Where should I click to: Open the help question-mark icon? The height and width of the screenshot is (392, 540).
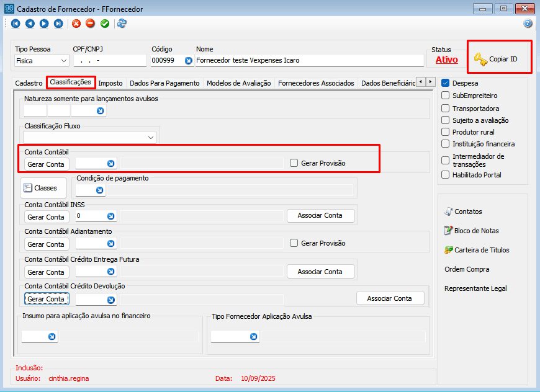[528, 24]
